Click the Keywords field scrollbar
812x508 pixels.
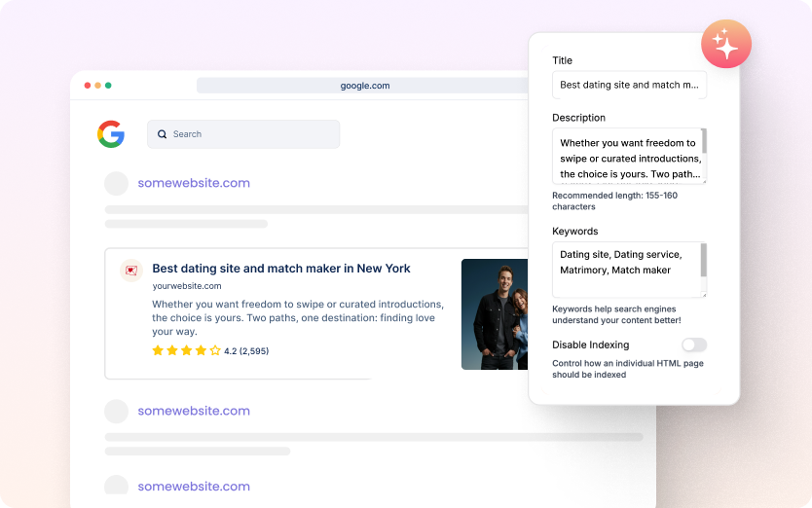click(704, 260)
